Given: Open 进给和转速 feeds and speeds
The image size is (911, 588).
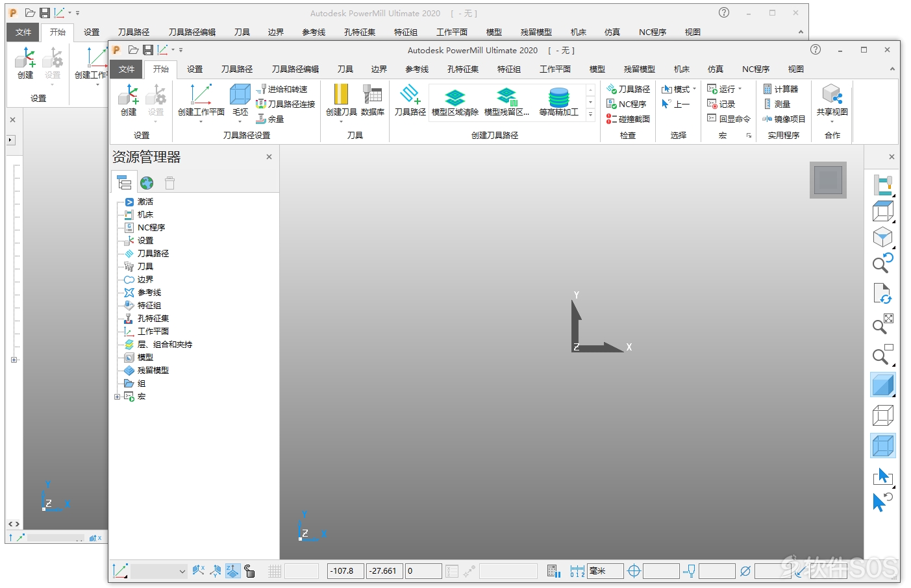Looking at the screenshot, I should point(282,89).
